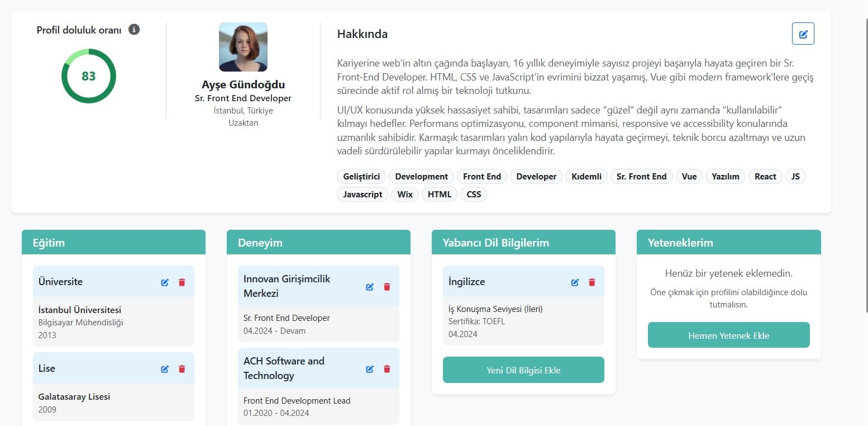Click the Sr. Front End tag chip
Viewport: 868px width, 426px height.
point(641,177)
